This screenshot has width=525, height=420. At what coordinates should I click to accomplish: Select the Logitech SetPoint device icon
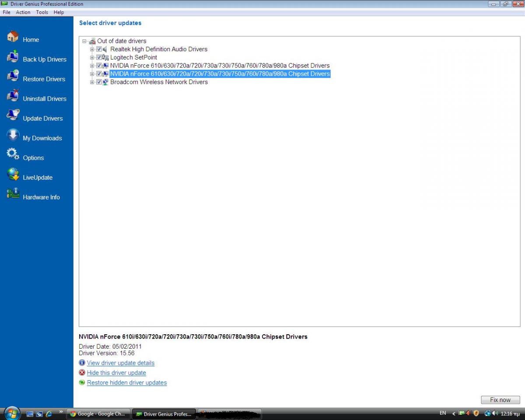click(x=105, y=57)
